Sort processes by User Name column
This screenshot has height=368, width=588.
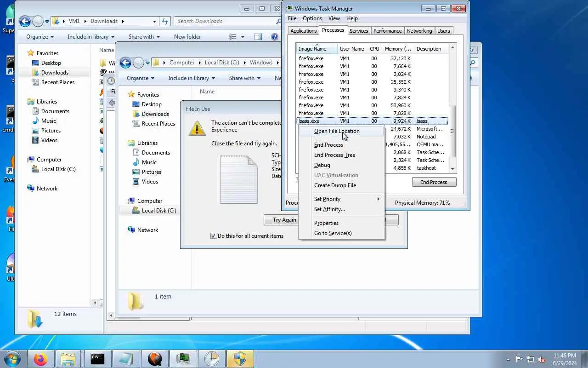(x=352, y=49)
